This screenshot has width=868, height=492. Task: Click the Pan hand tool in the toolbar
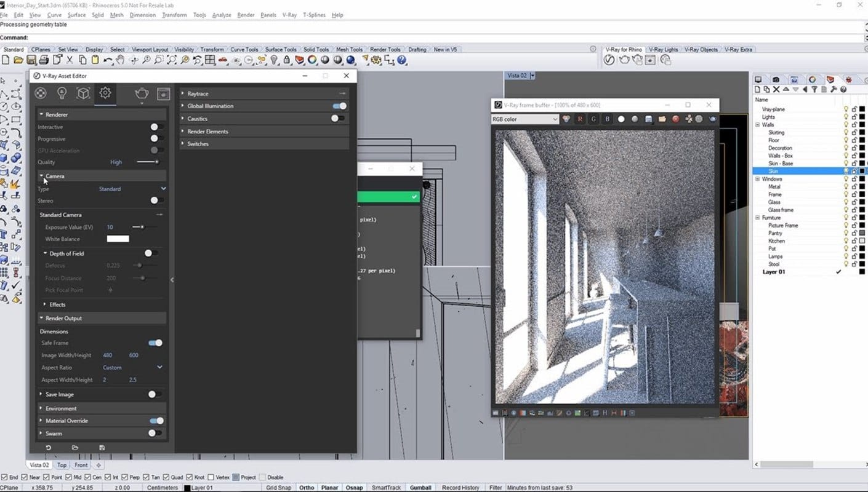pyautogui.click(x=121, y=60)
